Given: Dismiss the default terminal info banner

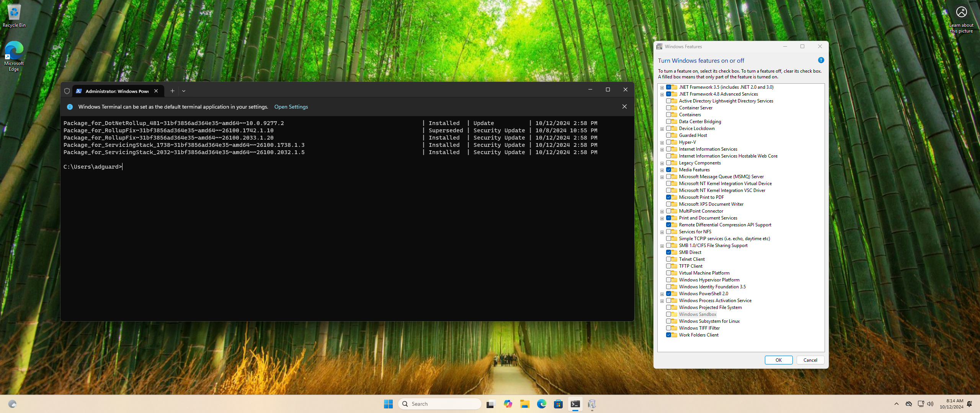Looking at the screenshot, I should [x=624, y=107].
